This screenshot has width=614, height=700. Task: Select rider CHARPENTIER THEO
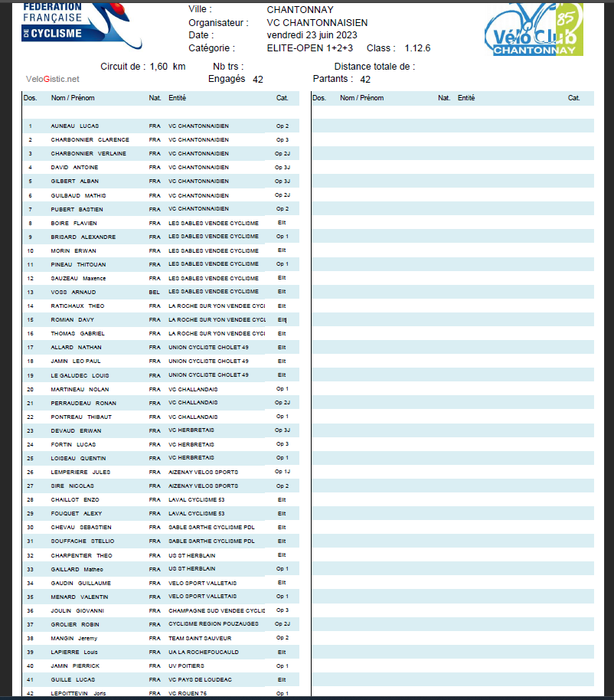[82, 556]
